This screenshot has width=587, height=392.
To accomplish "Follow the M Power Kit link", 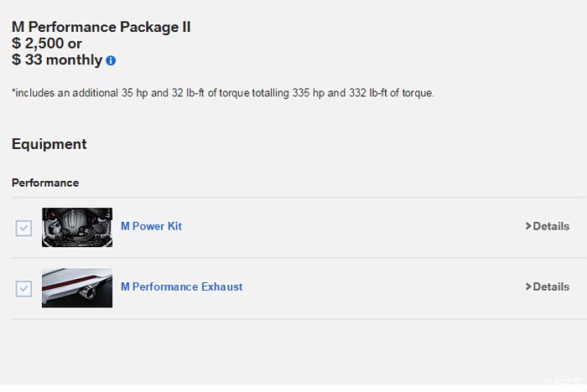I will [x=151, y=226].
